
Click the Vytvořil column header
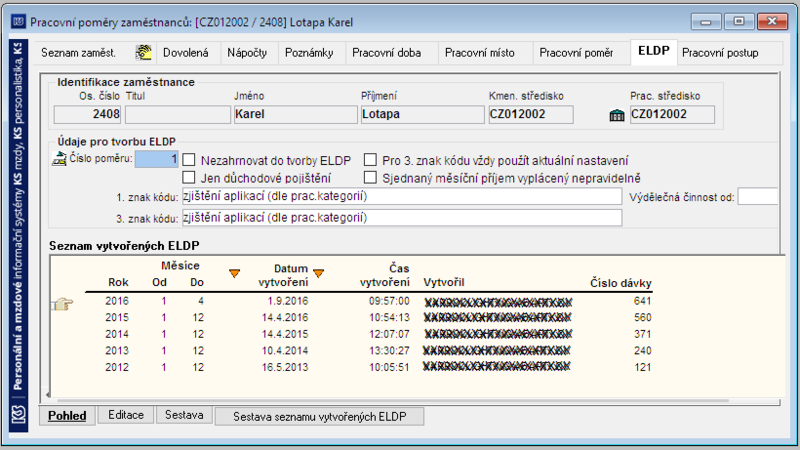pyautogui.click(x=444, y=282)
